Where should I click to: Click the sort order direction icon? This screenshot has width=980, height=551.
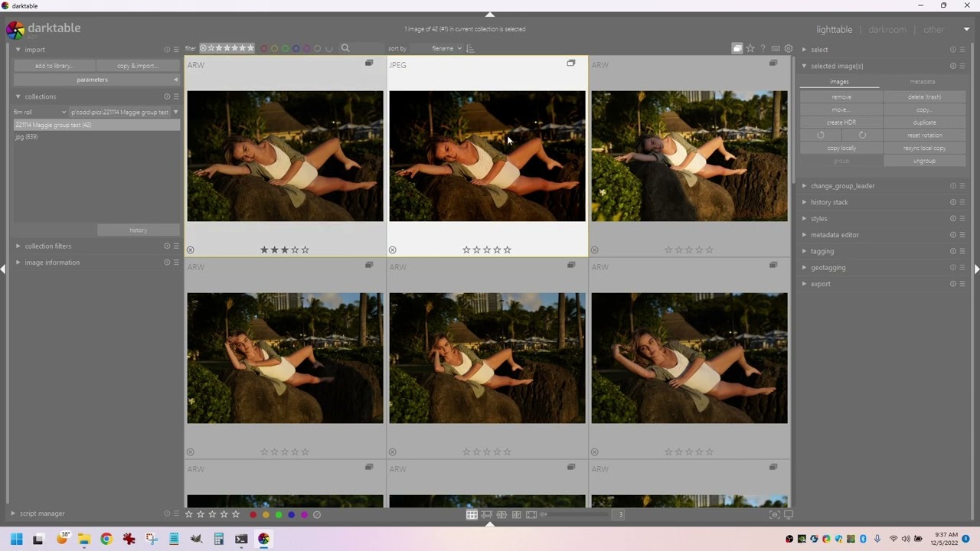point(470,48)
